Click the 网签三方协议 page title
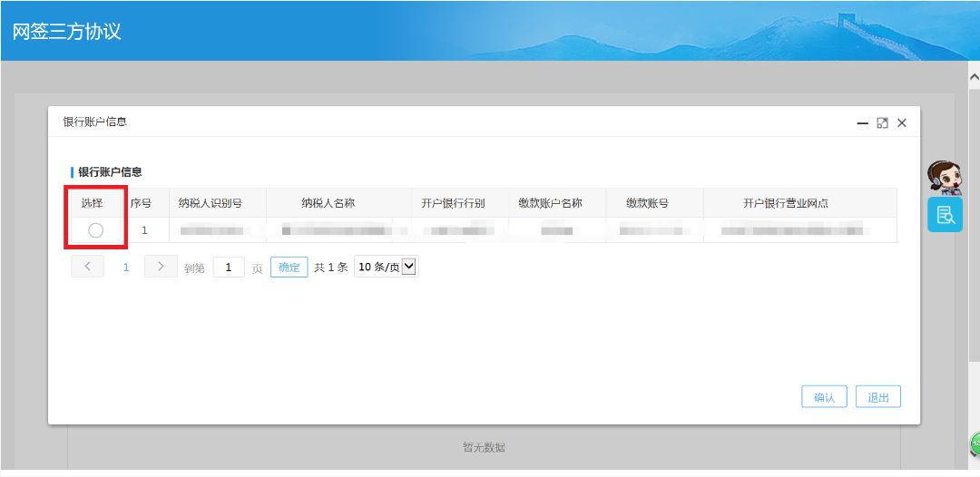980x477 pixels. 67,31
